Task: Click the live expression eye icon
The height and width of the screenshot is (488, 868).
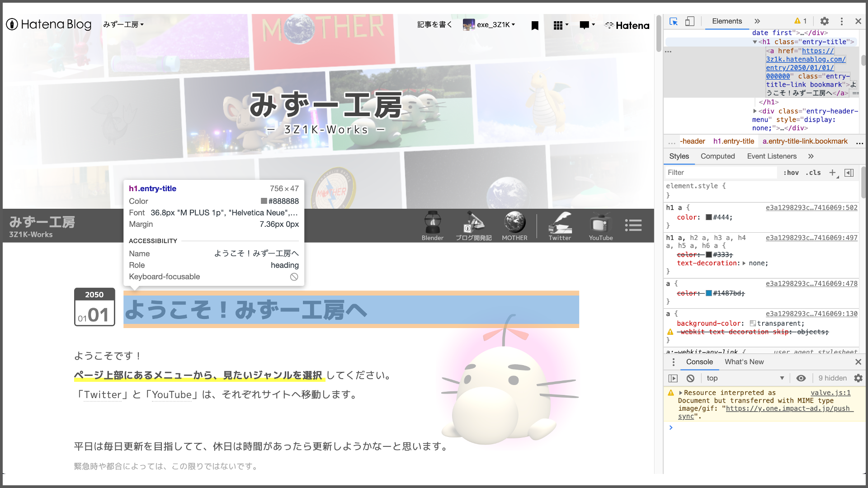Action: coord(801,378)
